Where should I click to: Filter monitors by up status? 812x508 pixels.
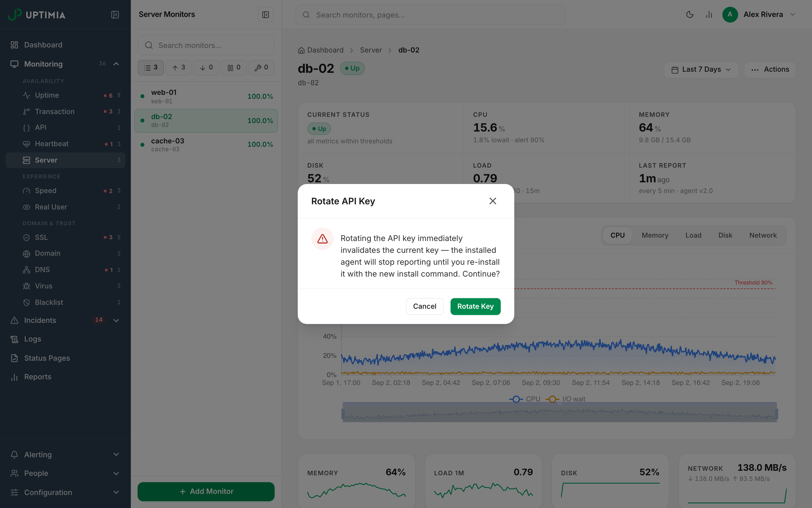tap(178, 68)
